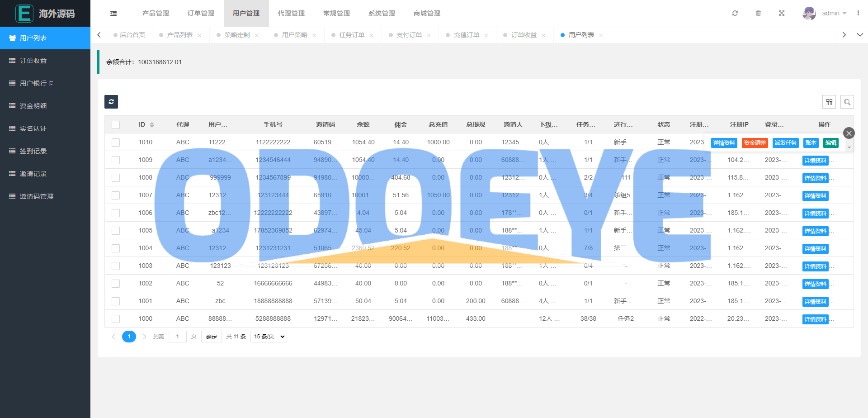Image resolution: width=868 pixels, height=418 pixels.
Task: Click 账本 button for user 1010
Action: 811,143
